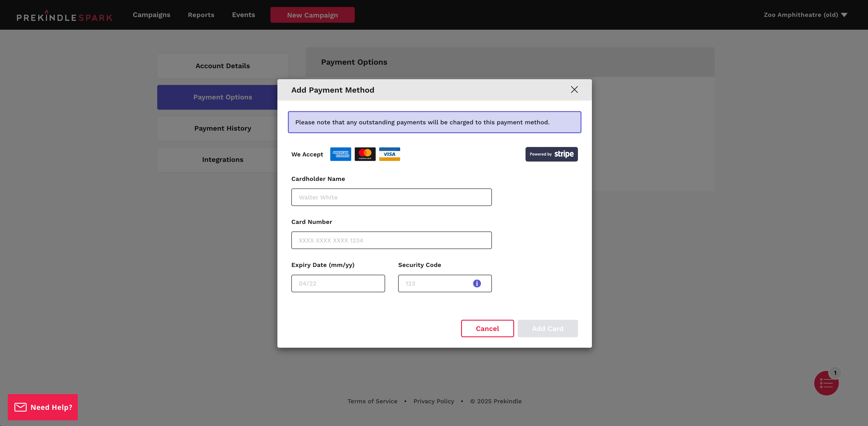Viewport: 868px width, 426px height.
Task: Click the Prekindle Spark logo
Action: [x=64, y=16]
